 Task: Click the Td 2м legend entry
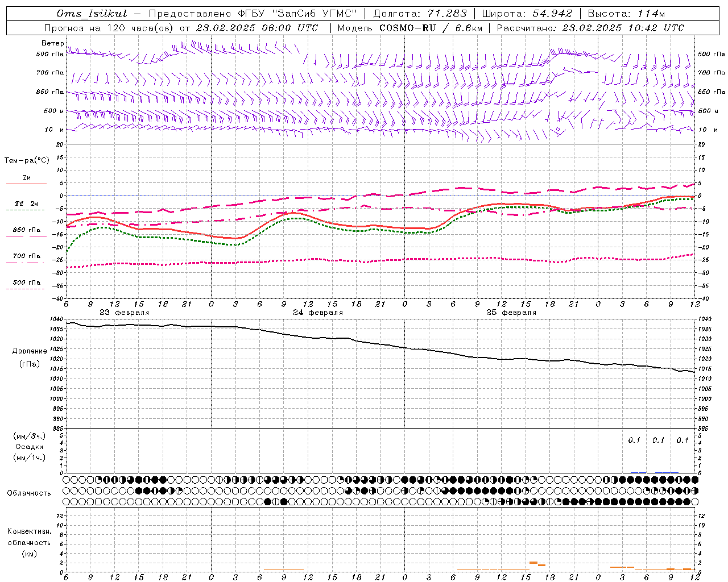point(26,203)
